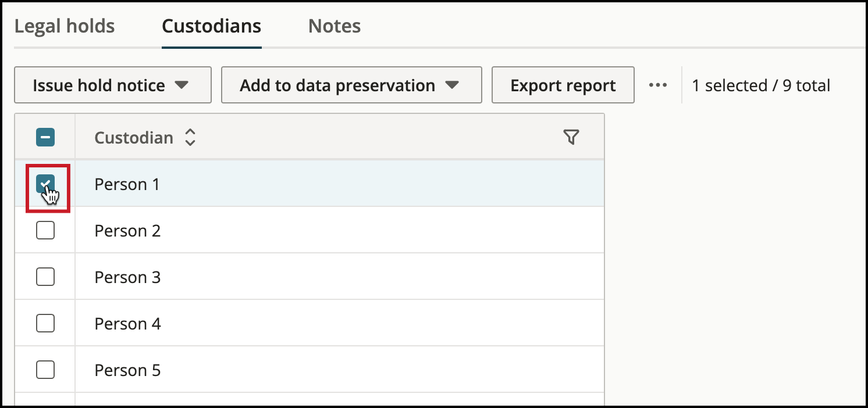Click the Person 5 custodian name
868x408 pixels.
[x=127, y=370]
